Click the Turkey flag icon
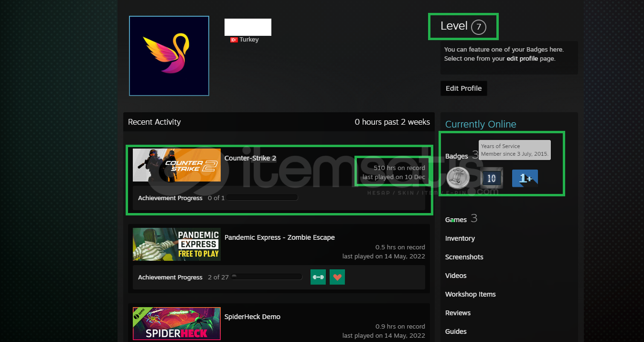The image size is (644, 342). [234, 40]
